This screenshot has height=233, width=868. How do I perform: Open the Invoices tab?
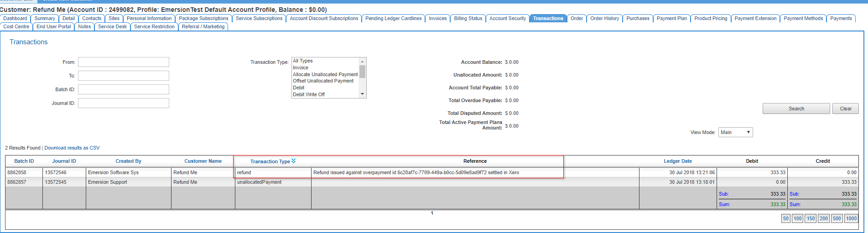pos(437,19)
